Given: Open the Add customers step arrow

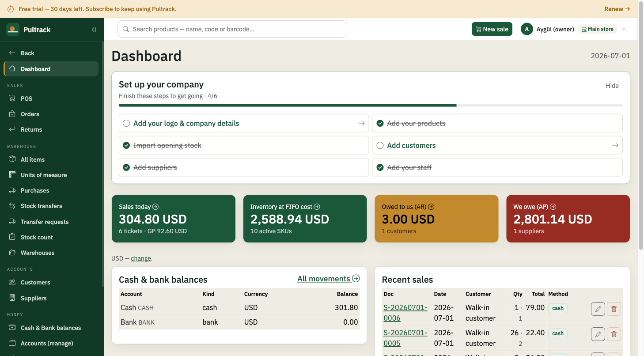Looking at the screenshot, I should (615, 145).
